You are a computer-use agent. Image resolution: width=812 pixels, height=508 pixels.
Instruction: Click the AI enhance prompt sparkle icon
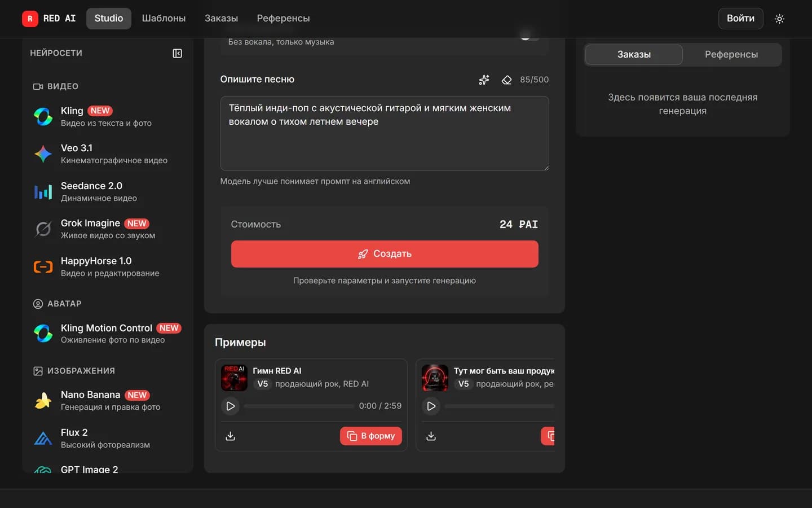point(484,80)
